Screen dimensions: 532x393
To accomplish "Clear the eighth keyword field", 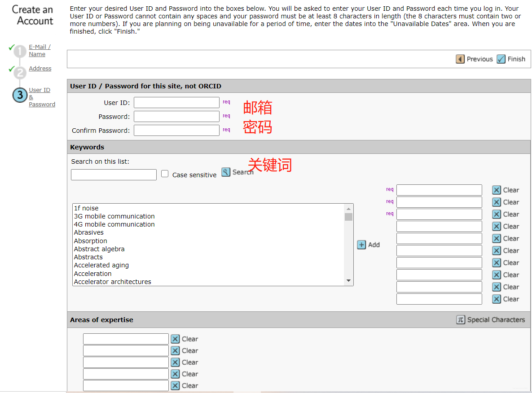I will pyautogui.click(x=497, y=275).
